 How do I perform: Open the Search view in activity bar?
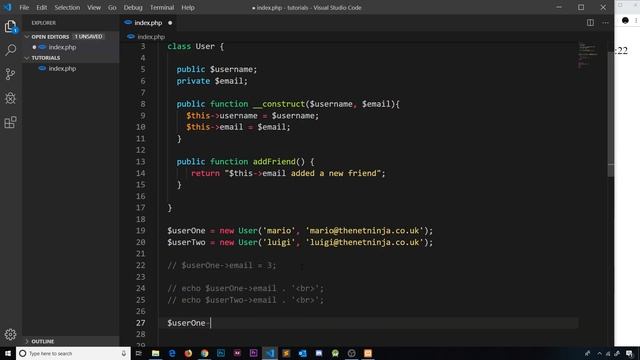coord(10,50)
